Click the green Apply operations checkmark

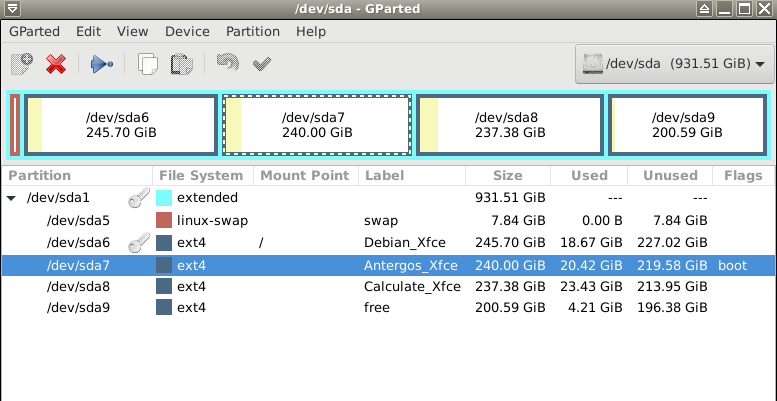pos(262,64)
